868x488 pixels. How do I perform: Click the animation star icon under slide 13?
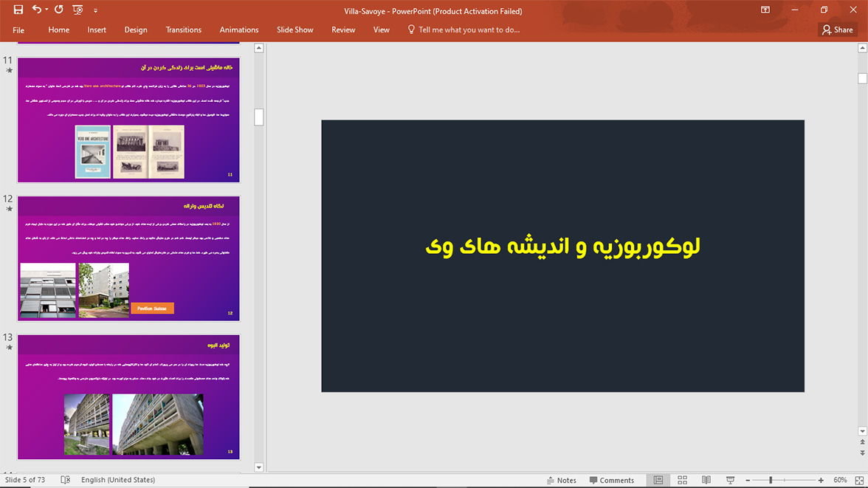point(9,347)
